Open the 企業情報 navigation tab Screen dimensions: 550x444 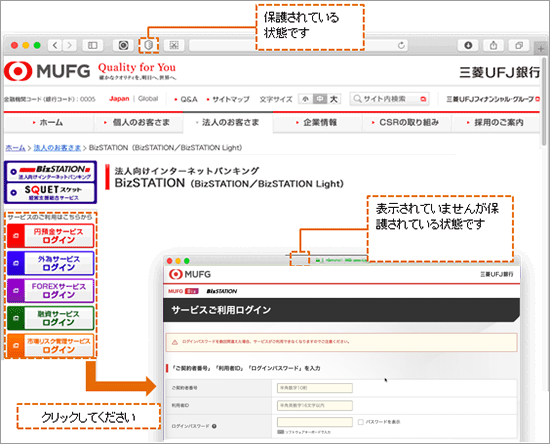tap(317, 122)
